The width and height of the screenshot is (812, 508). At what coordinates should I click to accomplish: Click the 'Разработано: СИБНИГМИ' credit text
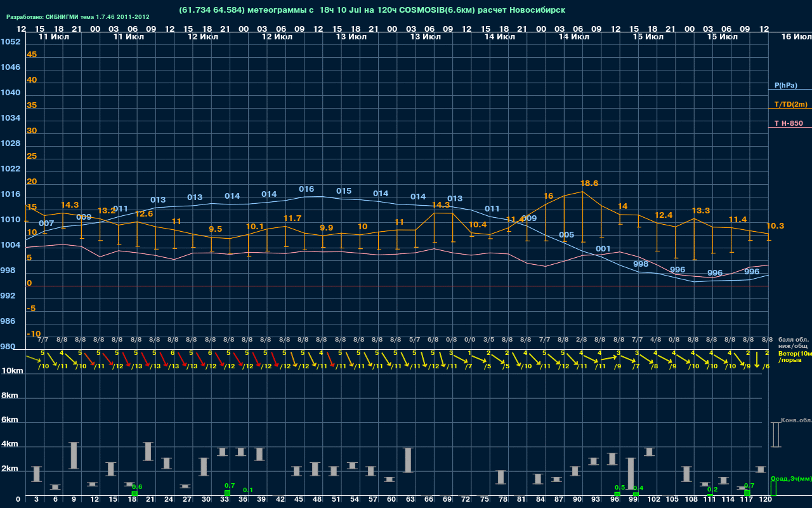click(78, 17)
